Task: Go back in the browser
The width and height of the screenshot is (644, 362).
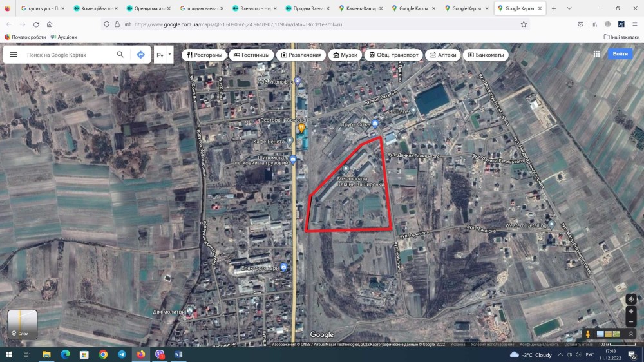Action: tap(9, 24)
